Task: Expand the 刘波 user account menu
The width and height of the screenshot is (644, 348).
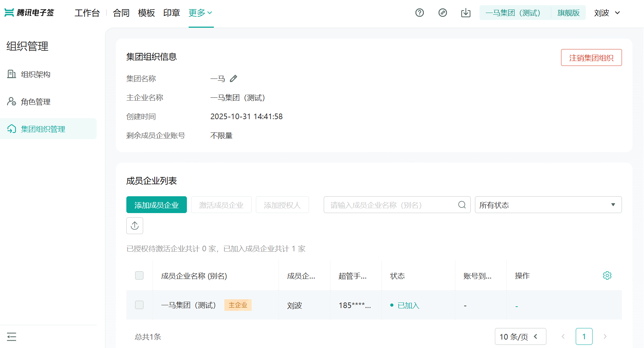Action: 607,13
